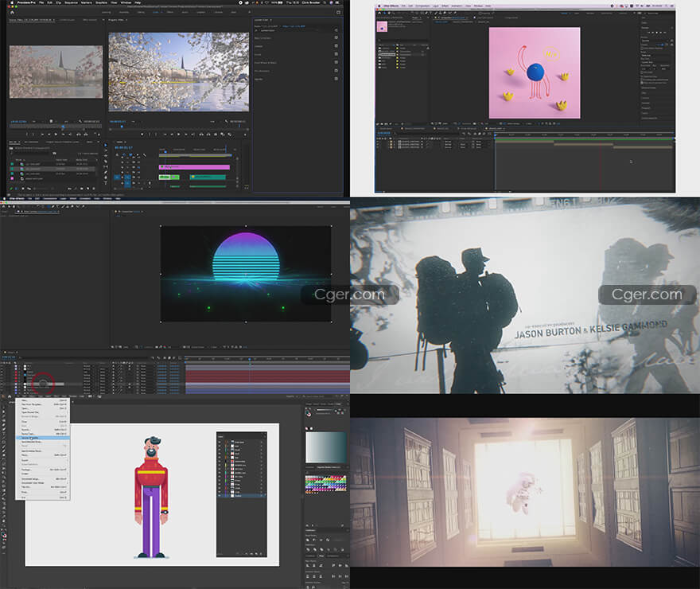Toggle Color Wheels & Match checkbox in Lumetri
This screenshot has height=589, width=700.
pos(336,63)
